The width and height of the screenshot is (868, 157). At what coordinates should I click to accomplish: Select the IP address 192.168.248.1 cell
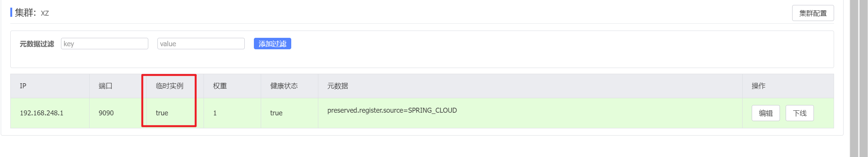[x=42, y=113]
